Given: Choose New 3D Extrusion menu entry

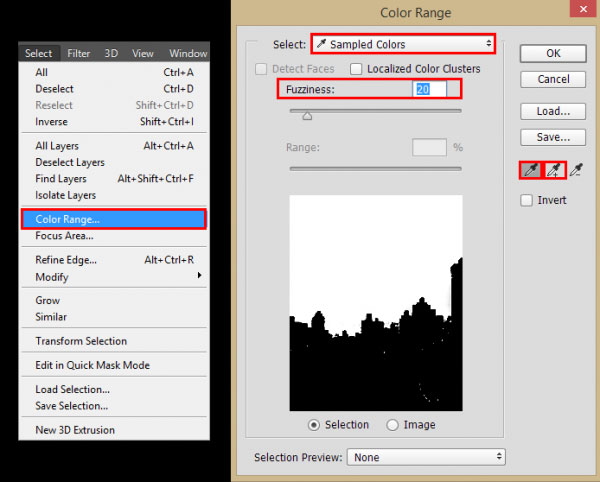Looking at the screenshot, I should click(x=114, y=430).
